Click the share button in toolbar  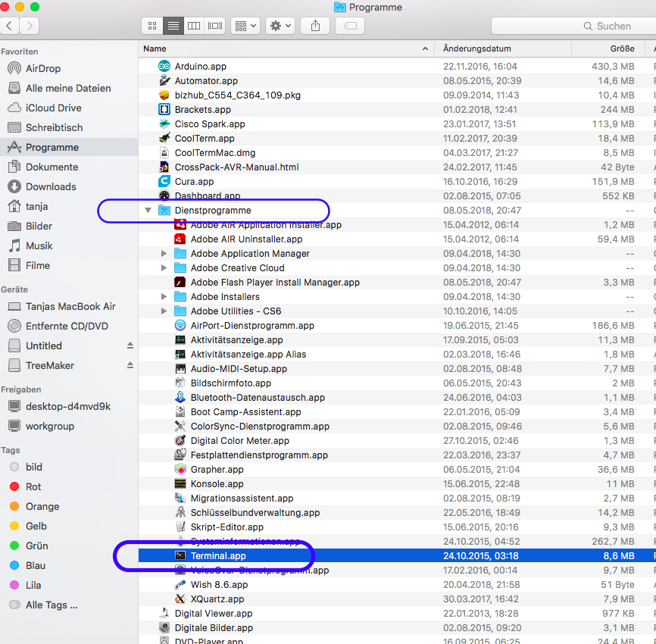[315, 26]
